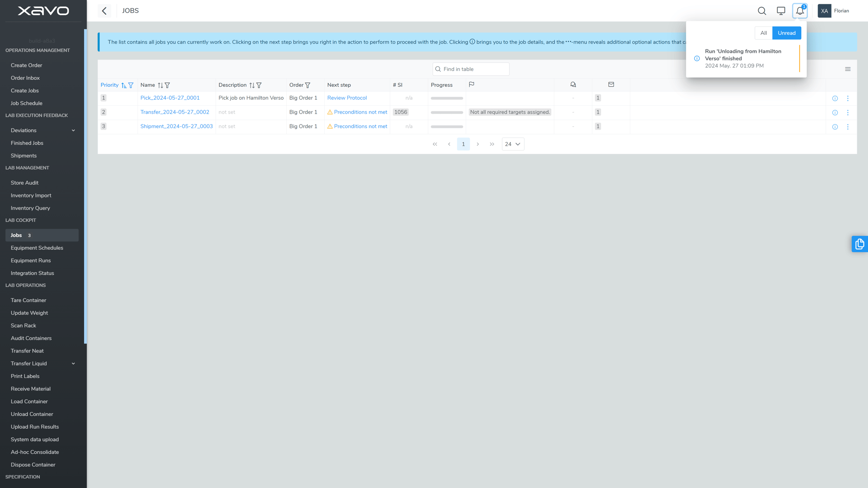Open Pick_2024-05-27_0001 job link
Image resolution: width=868 pixels, height=488 pixels.
pos(170,98)
